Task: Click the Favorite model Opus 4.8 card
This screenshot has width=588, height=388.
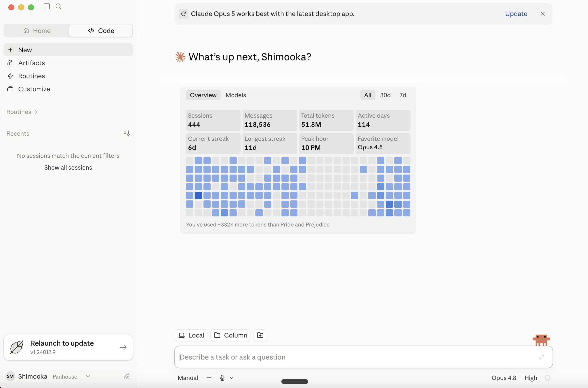Action: click(x=383, y=144)
